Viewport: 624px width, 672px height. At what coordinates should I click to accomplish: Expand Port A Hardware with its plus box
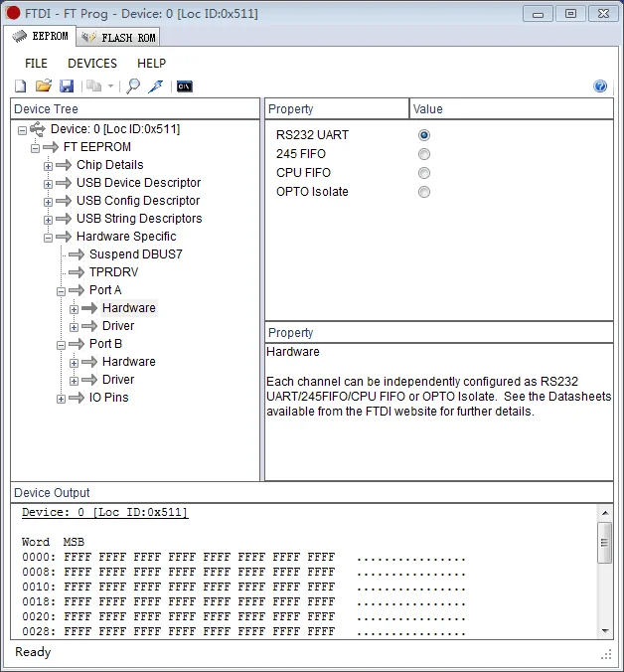pyautogui.click(x=74, y=309)
